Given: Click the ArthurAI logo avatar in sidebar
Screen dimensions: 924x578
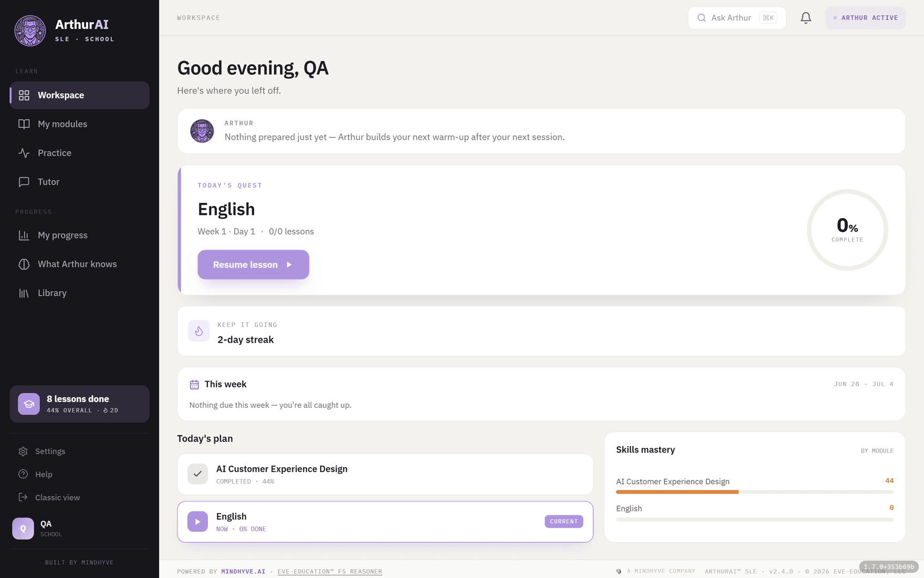Looking at the screenshot, I should point(30,30).
